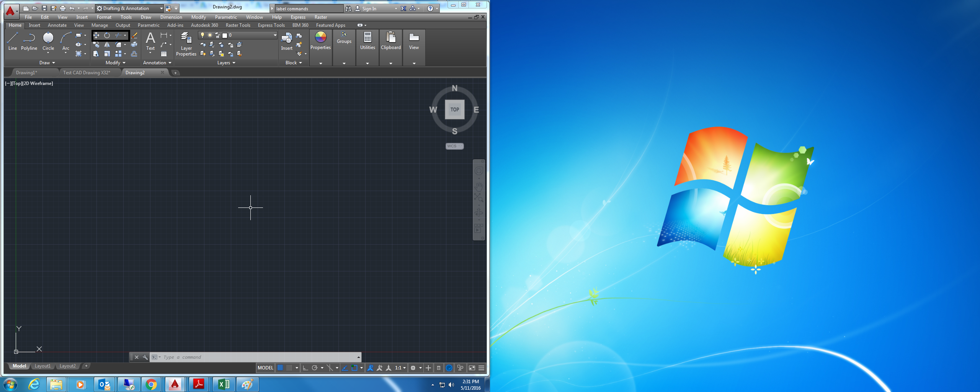Toggle ortho mode in status bar

pyautogui.click(x=304, y=367)
